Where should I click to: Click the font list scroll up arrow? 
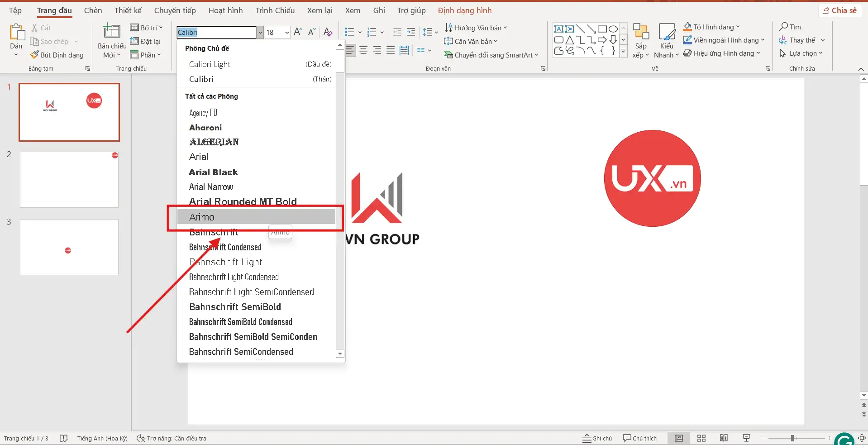pos(340,45)
